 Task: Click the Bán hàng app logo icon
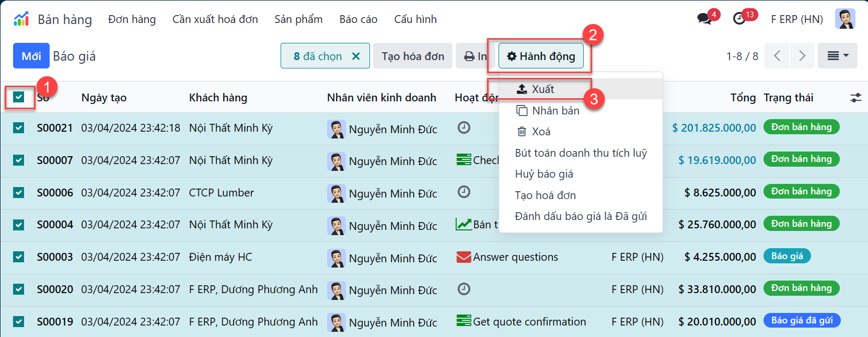point(21,19)
